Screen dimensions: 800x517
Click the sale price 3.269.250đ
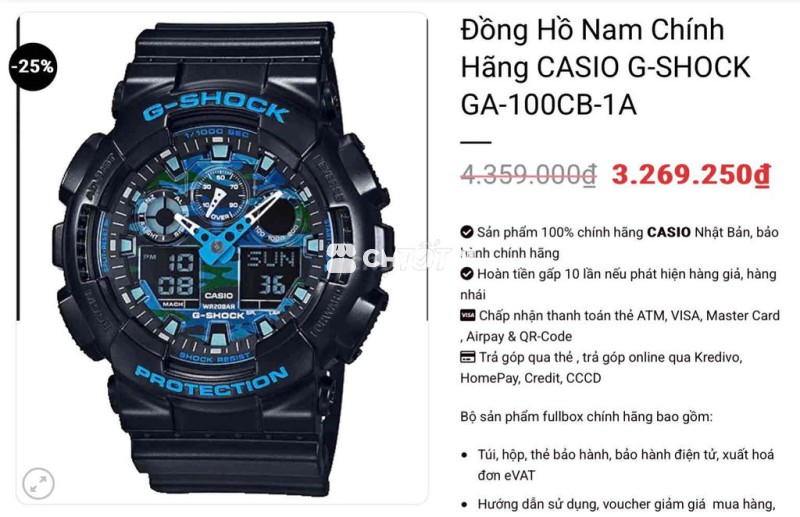(690, 175)
